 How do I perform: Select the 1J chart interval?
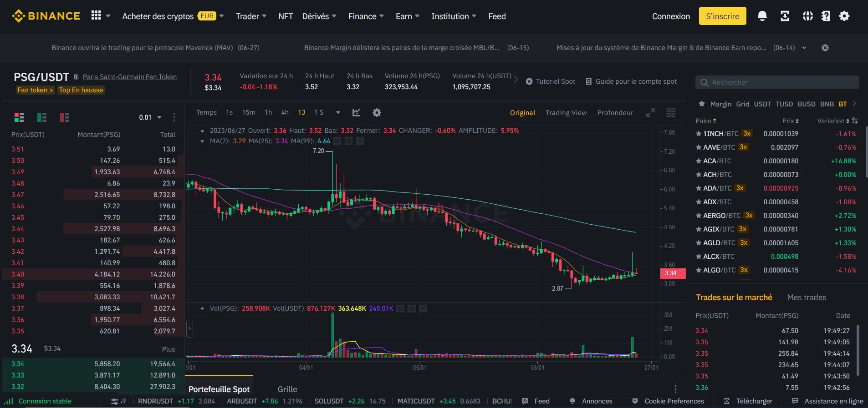point(301,112)
